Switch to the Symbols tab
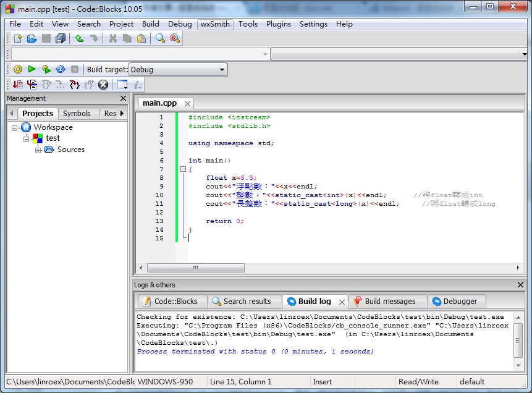The image size is (532, 393). point(77,113)
